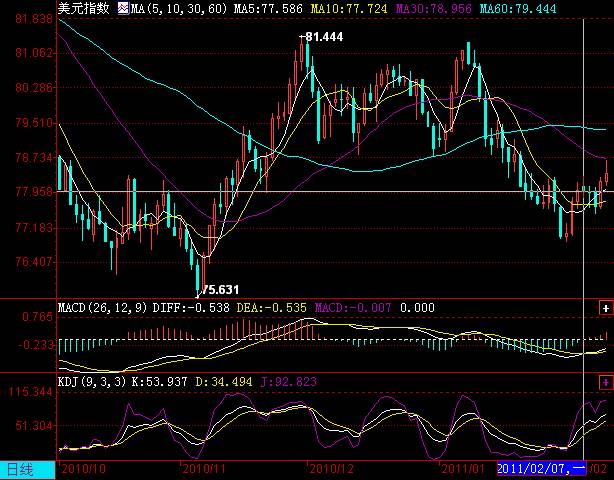Image resolution: width=614 pixels, height=480 pixels.
Task: Click the 81.444 high price label
Action: (x=324, y=37)
